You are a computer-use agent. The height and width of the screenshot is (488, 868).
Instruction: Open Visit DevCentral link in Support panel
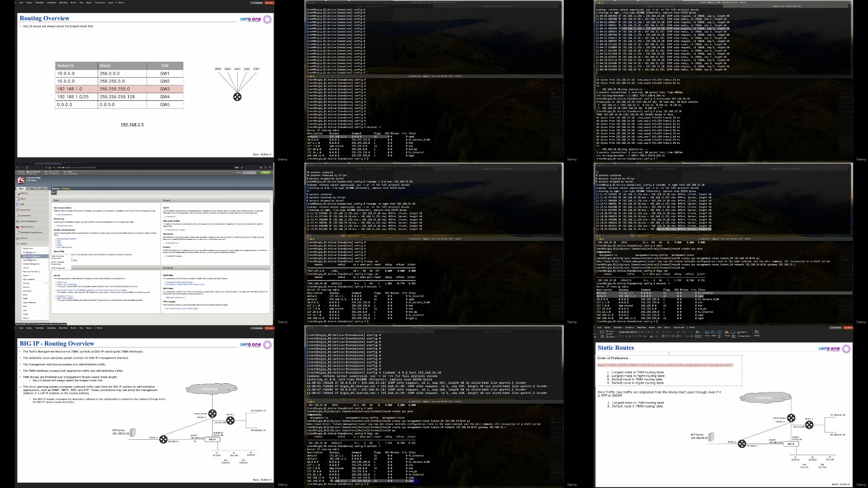click(172, 243)
